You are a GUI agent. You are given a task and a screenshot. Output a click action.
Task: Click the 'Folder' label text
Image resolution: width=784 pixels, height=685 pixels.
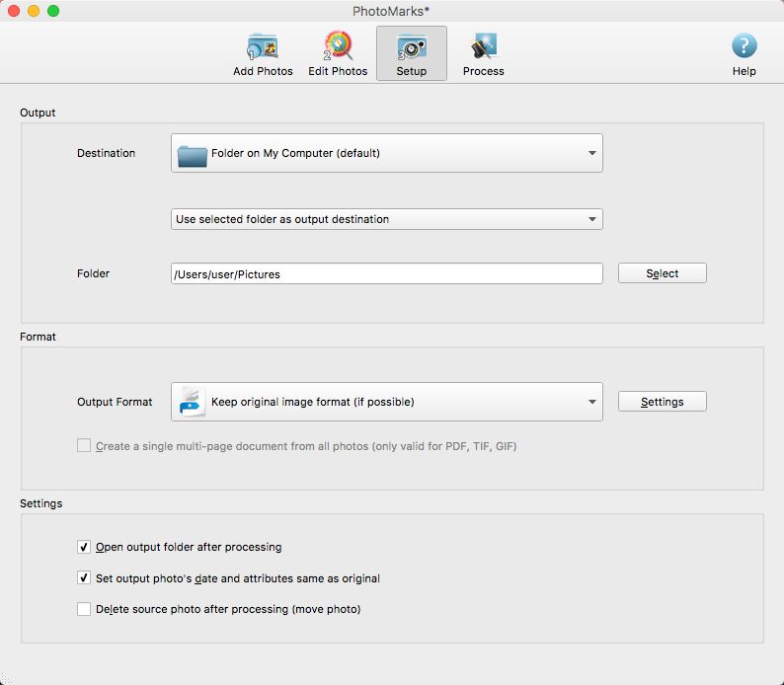coord(93,273)
